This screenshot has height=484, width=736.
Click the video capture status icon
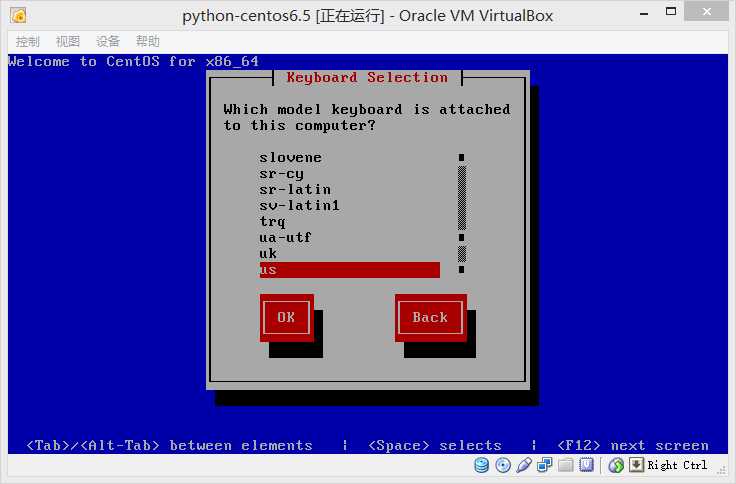[x=586, y=465]
